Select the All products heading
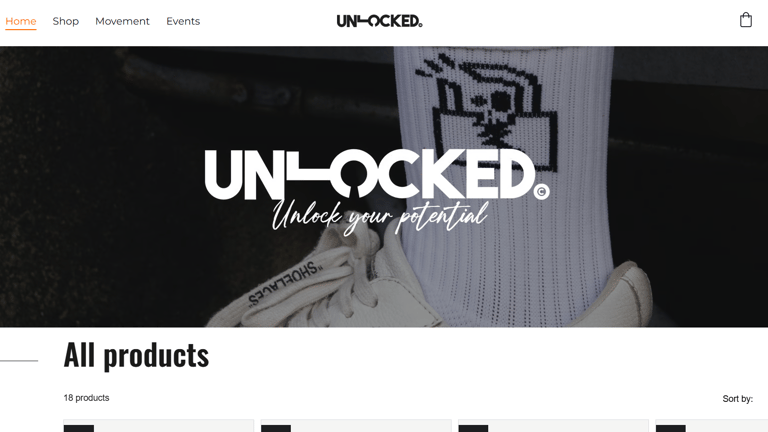Image resolution: width=768 pixels, height=432 pixels. pyautogui.click(x=136, y=356)
